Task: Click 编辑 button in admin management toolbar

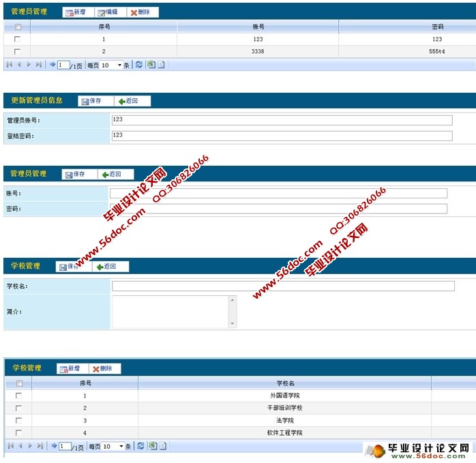Action: (x=107, y=12)
